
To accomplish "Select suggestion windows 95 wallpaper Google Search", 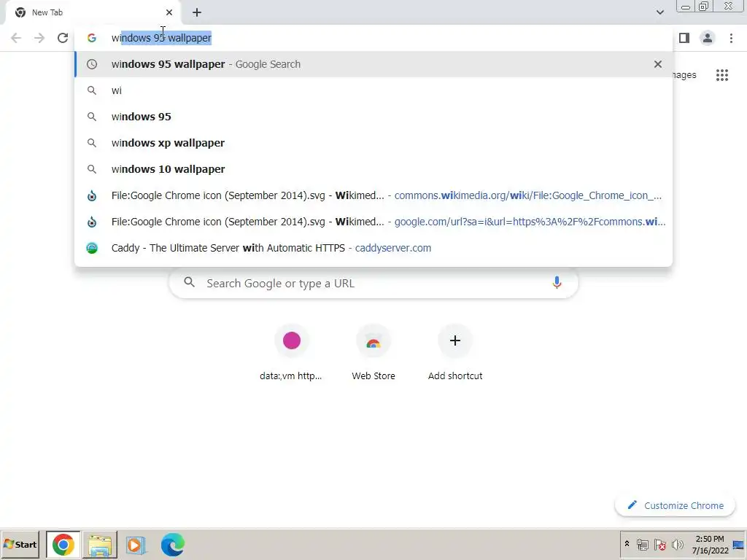I will pos(373,64).
